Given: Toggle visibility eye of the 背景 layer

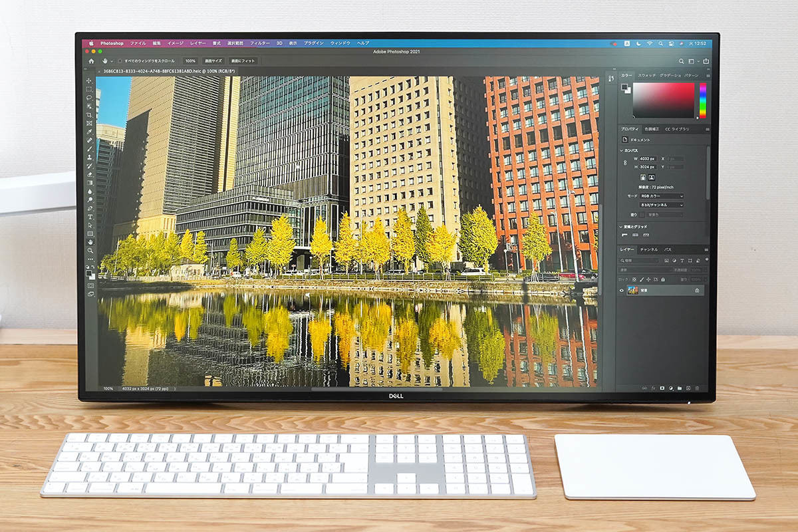Looking at the screenshot, I should coord(622,291).
